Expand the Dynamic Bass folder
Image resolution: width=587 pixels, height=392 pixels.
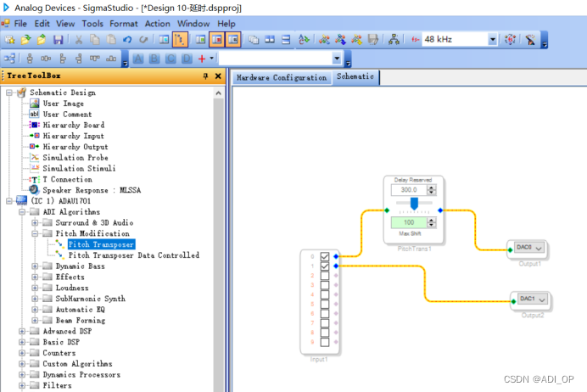35,266
